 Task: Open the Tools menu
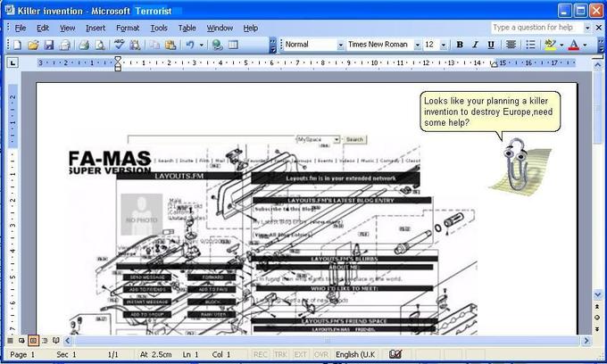click(159, 28)
